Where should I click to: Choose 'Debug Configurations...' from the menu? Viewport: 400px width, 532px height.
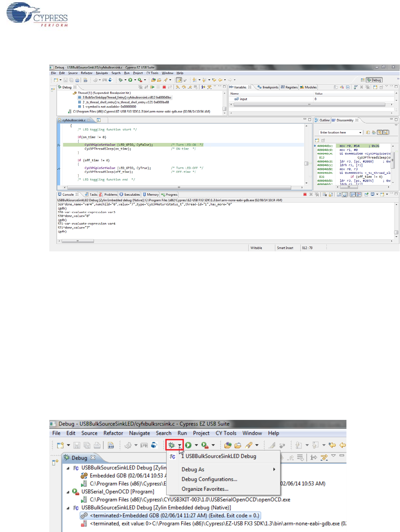[209, 479]
